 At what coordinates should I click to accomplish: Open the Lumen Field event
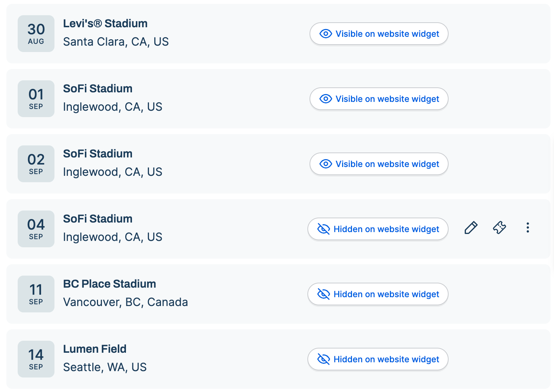(94, 349)
